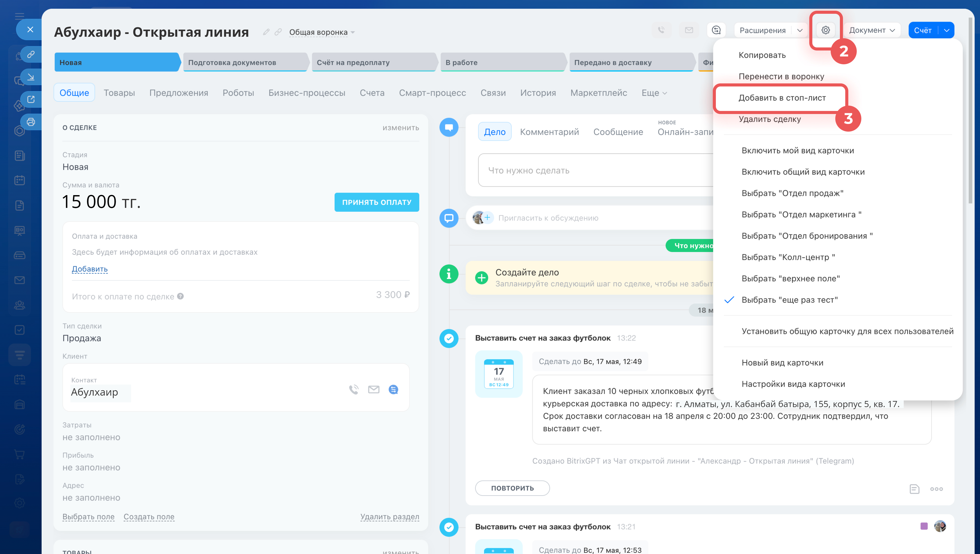Open the Роботы tab

pos(238,93)
